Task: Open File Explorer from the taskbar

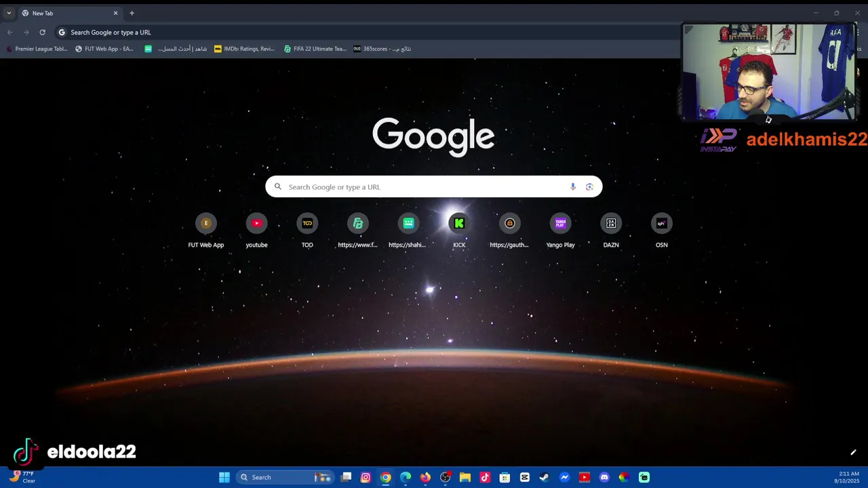Action: click(x=465, y=477)
